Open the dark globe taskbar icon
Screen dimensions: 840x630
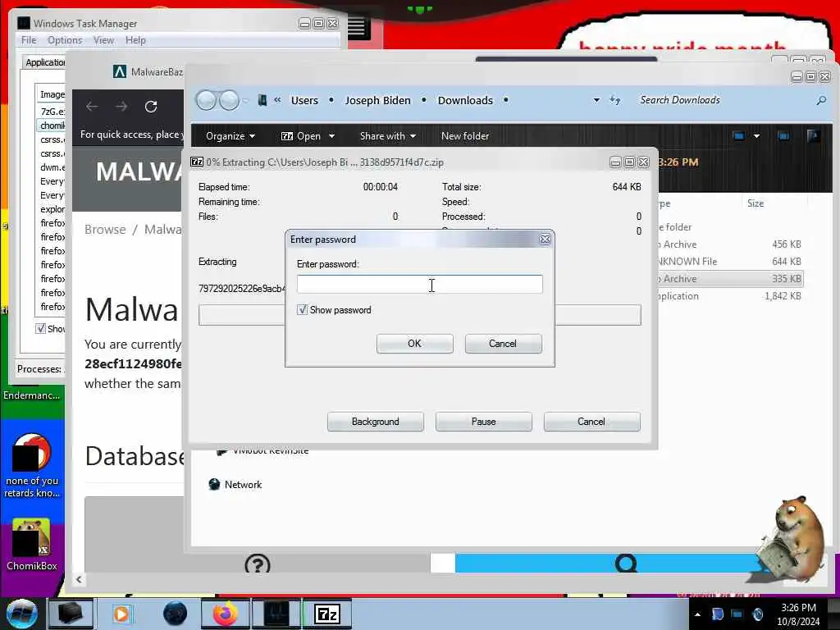point(176,614)
